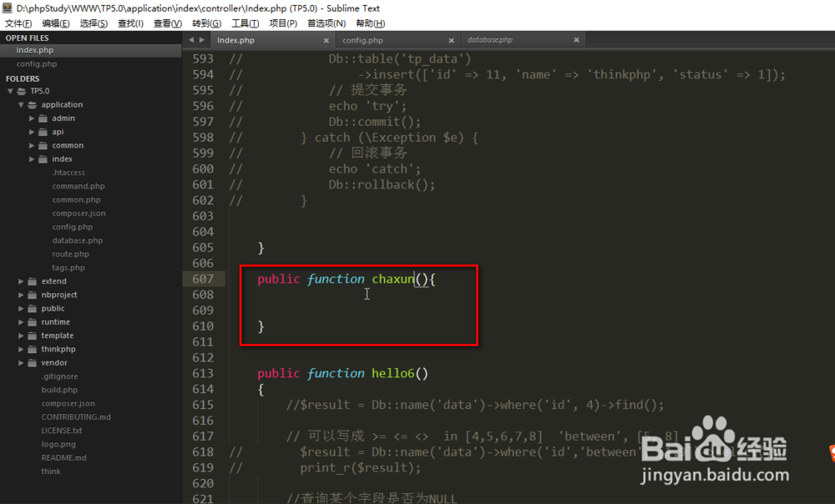Open the 查看(V) menu
Image resolution: width=835 pixels, height=504 pixels.
[168, 23]
